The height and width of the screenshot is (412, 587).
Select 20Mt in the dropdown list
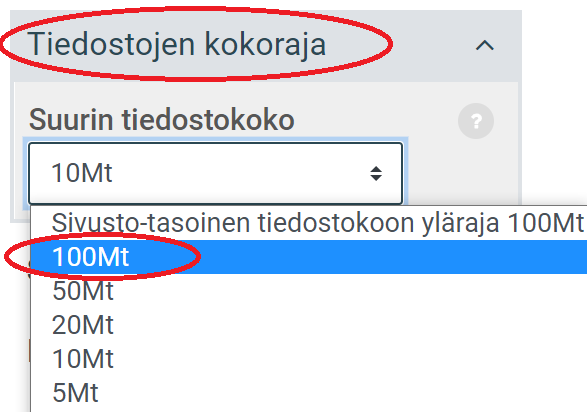[x=308, y=324]
